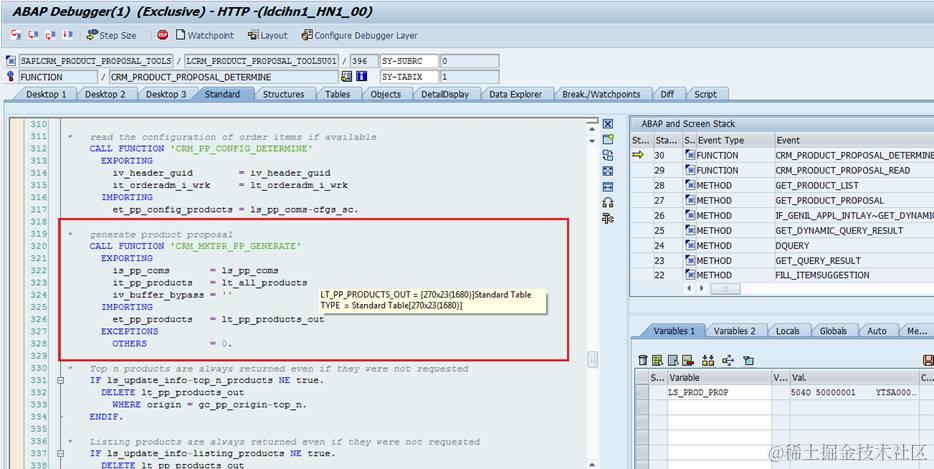Switch to the Locals tab
Viewport: 934px width, 469px height.
pos(787,331)
